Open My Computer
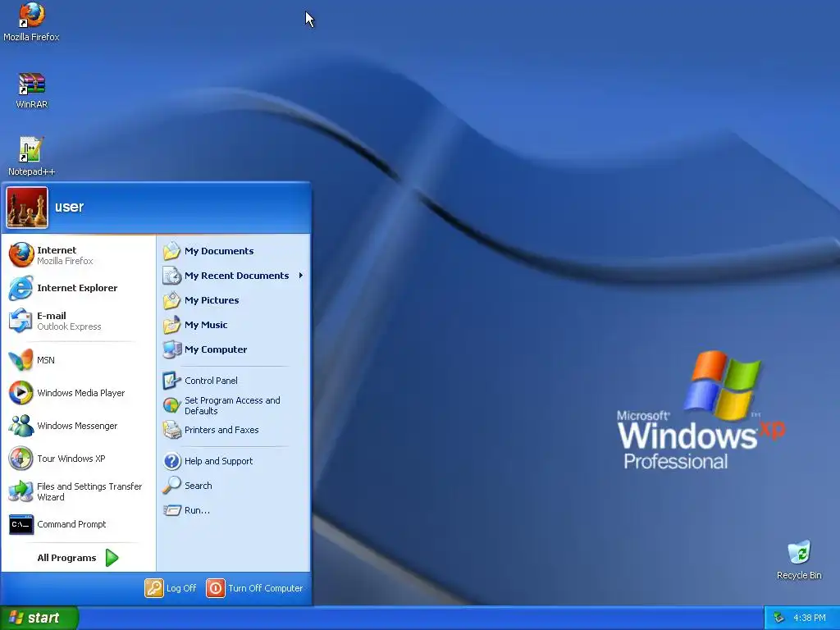The image size is (840, 630). 234,349
